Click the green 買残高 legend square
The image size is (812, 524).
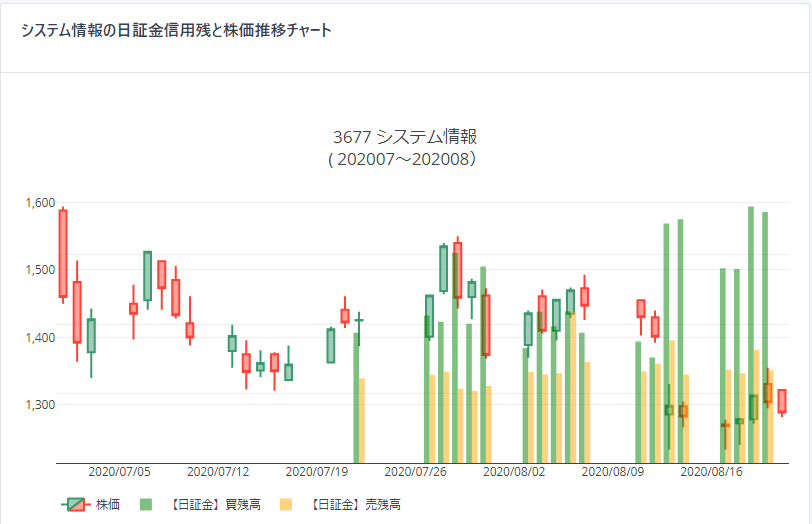click(x=146, y=505)
